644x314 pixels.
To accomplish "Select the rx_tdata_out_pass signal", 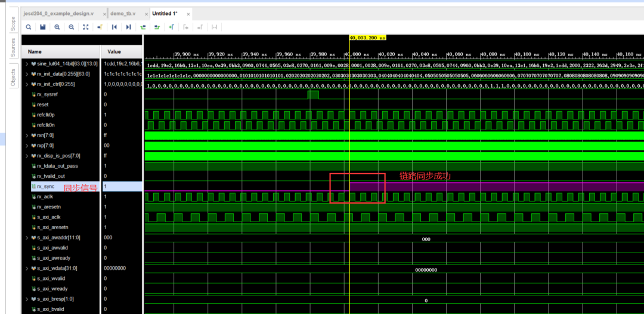I will [57, 166].
